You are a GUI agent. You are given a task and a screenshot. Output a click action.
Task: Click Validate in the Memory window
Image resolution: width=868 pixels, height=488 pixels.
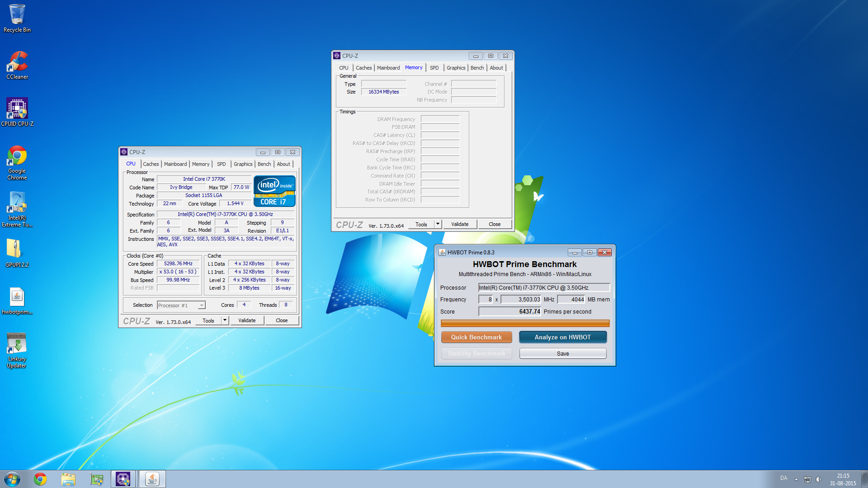pos(460,224)
